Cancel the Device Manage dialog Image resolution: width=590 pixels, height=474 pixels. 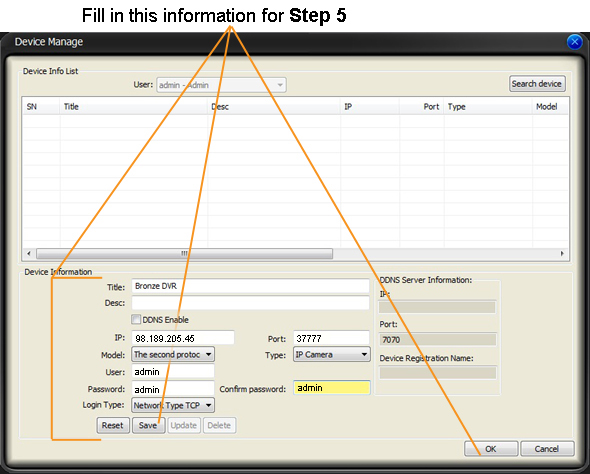547,448
